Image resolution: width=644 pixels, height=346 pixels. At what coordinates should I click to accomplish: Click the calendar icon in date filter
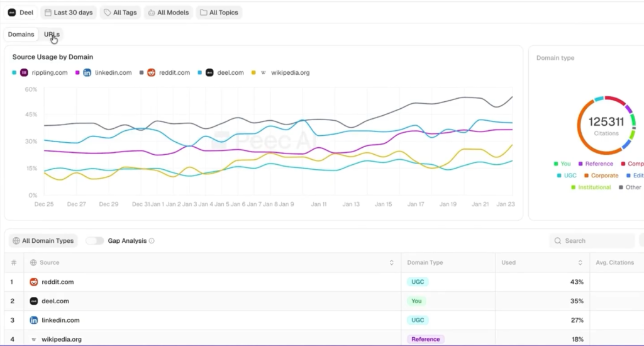coord(48,13)
